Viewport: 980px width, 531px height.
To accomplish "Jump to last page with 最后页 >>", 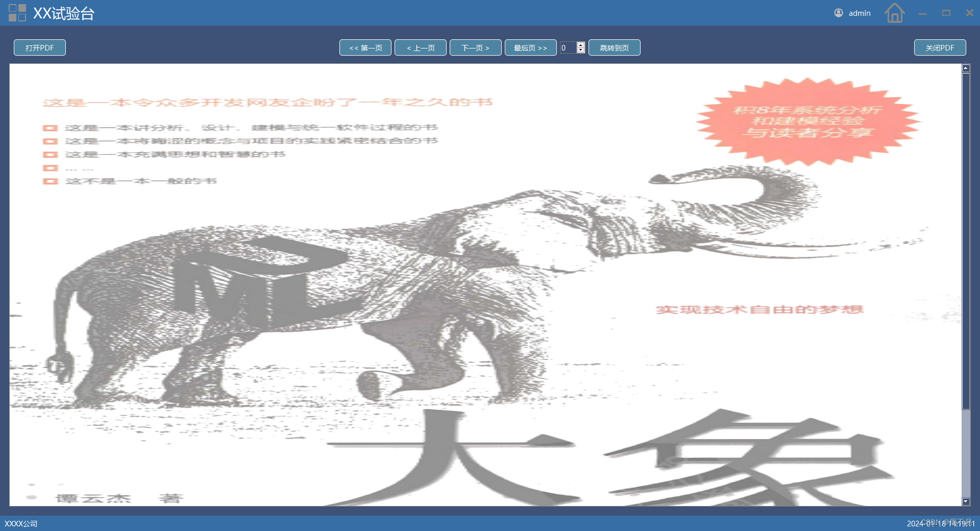I will point(531,47).
